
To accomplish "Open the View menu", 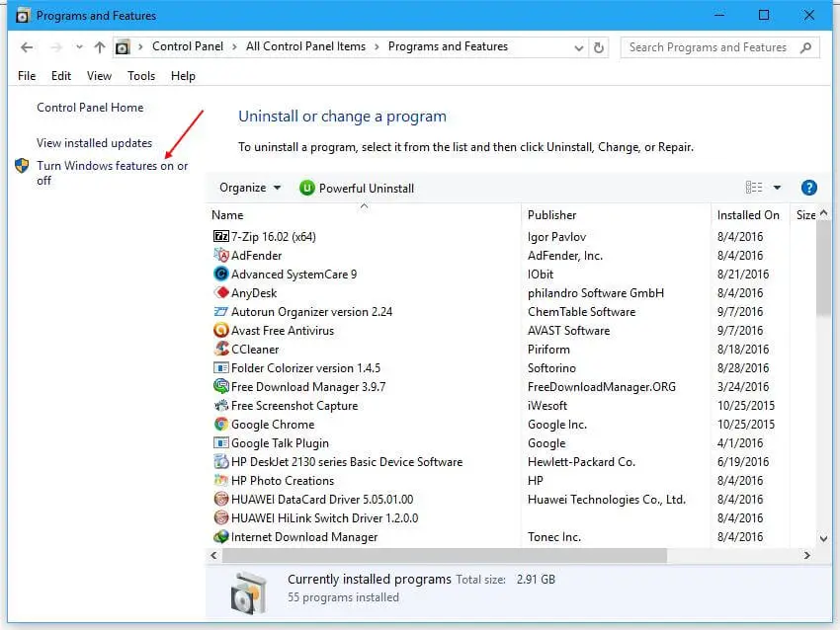I will tap(98, 75).
